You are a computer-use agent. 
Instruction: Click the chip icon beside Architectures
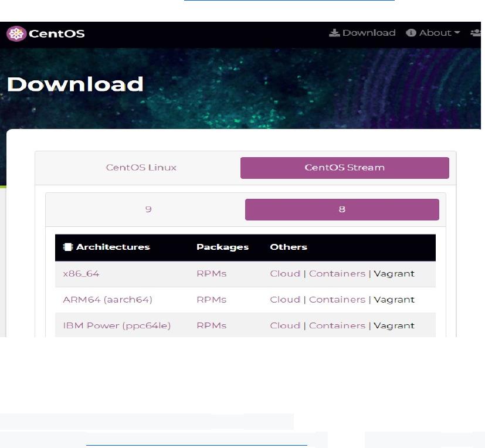pos(68,247)
